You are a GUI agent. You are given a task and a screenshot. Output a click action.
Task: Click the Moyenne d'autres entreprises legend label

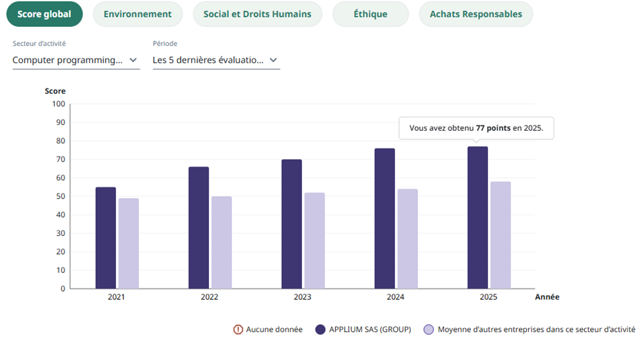click(536, 329)
